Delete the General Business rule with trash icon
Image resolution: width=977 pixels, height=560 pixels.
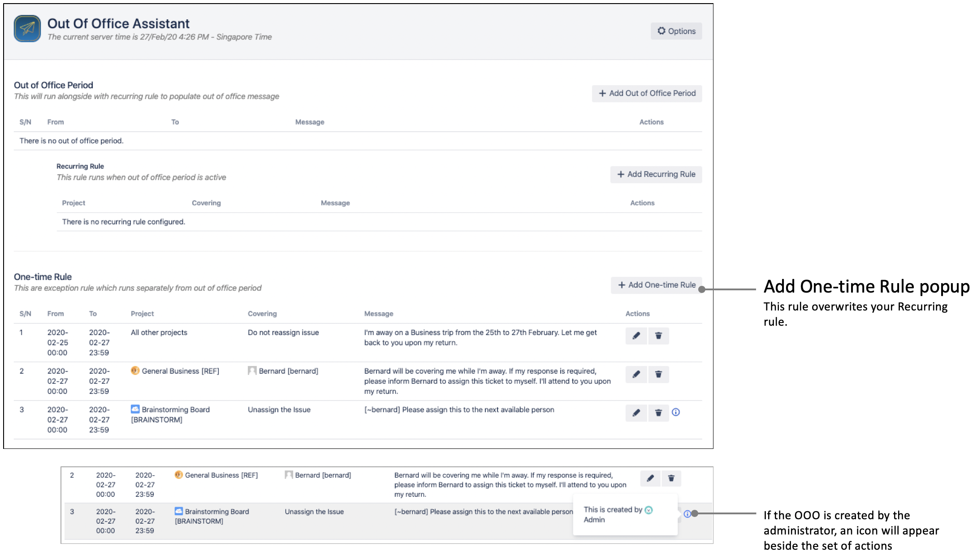click(x=658, y=375)
